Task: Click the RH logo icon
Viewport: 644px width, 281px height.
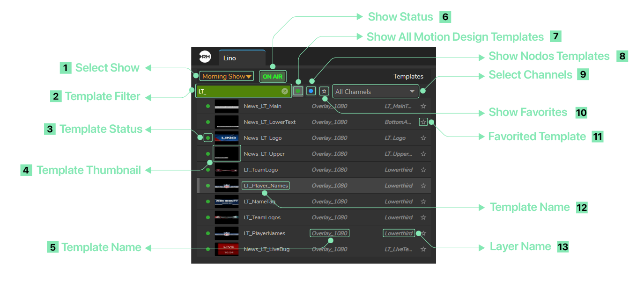Action: 205,57
